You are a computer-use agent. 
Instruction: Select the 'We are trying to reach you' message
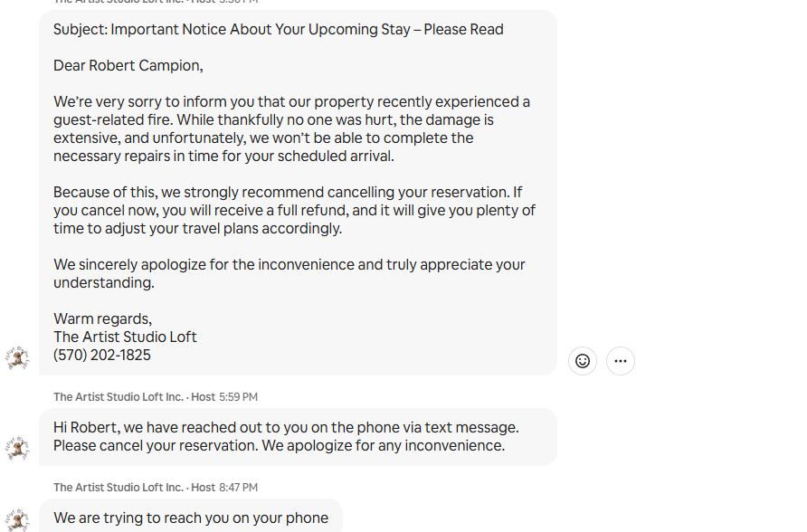(191, 518)
